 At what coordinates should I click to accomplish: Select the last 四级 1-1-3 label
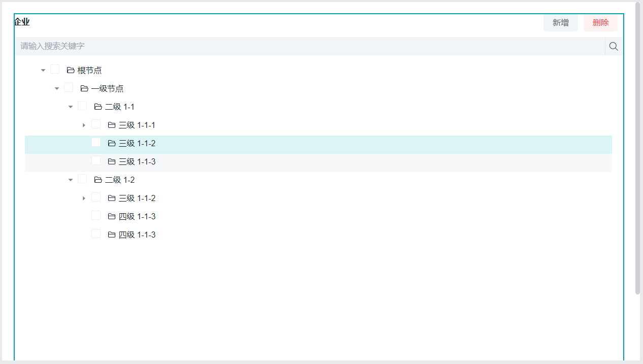pyautogui.click(x=137, y=235)
